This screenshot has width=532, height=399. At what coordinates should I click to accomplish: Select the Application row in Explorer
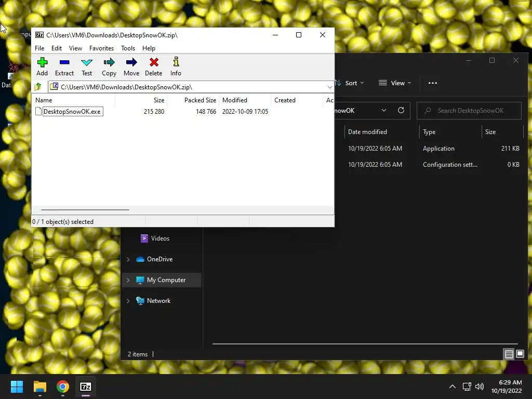(429, 148)
